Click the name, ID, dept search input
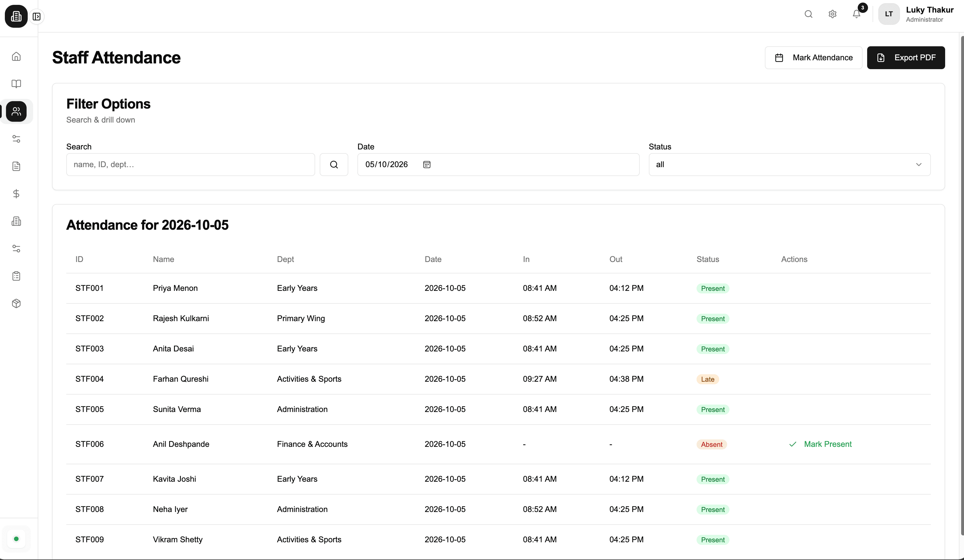 coord(191,165)
